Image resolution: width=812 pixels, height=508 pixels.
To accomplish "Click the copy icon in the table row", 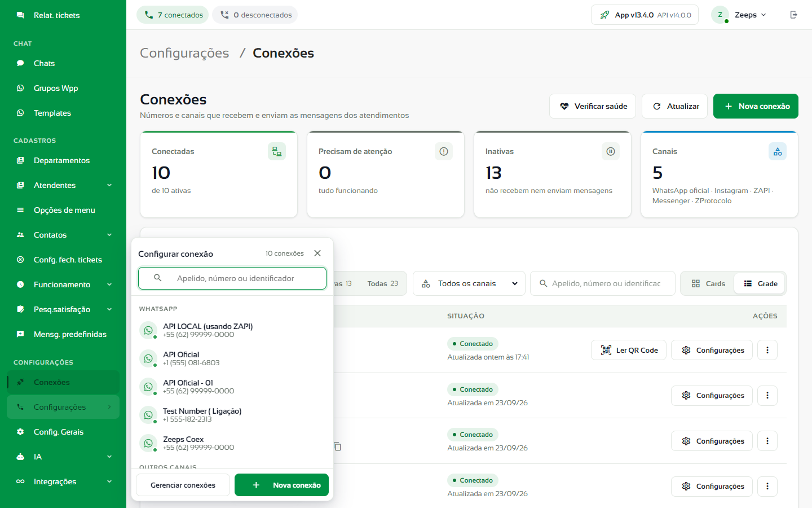I will 338,446.
